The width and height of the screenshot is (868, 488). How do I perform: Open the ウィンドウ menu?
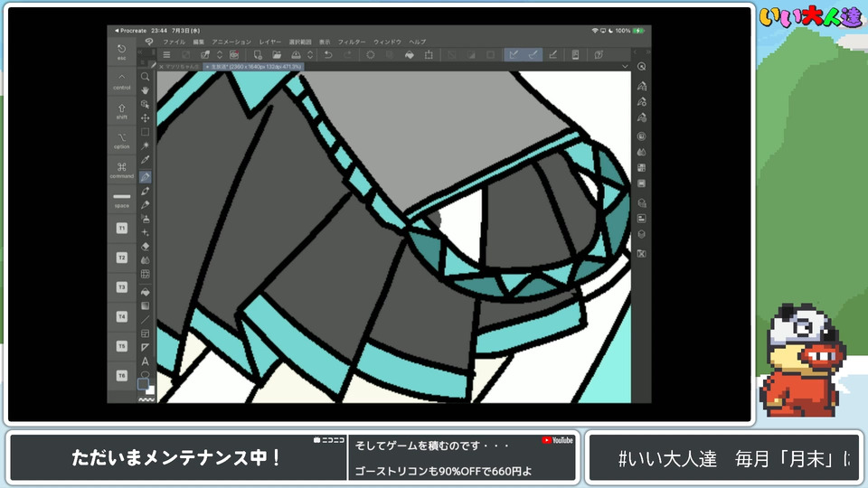387,42
